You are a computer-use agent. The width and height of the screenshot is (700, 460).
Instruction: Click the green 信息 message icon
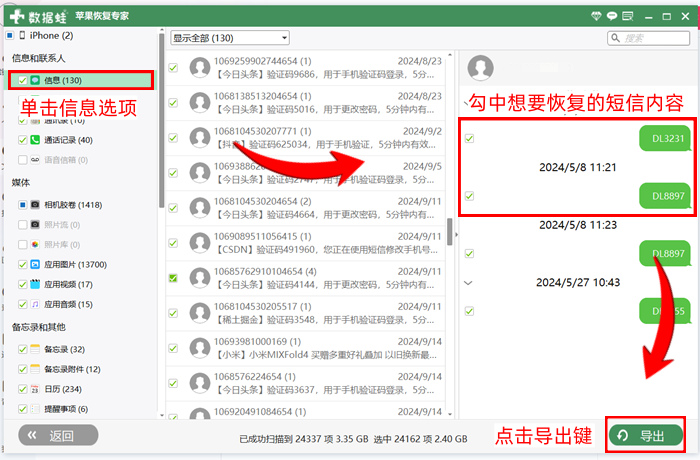[35, 80]
